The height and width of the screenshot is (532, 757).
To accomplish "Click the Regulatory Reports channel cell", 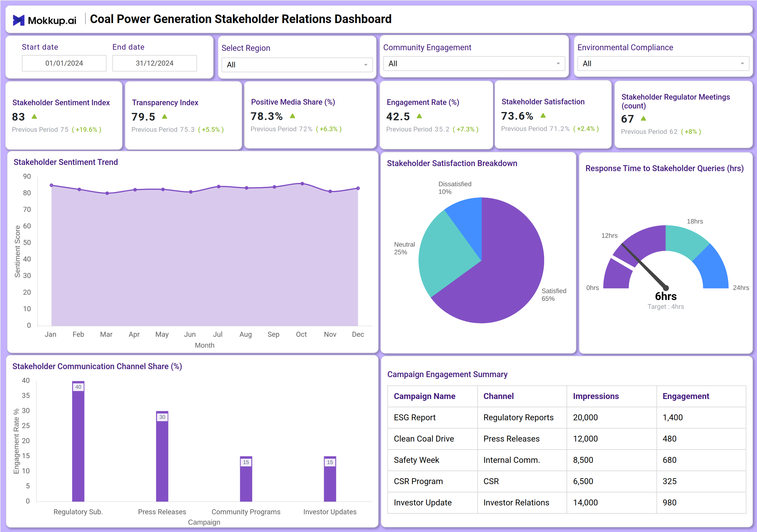I will click(x=522, y=418).
